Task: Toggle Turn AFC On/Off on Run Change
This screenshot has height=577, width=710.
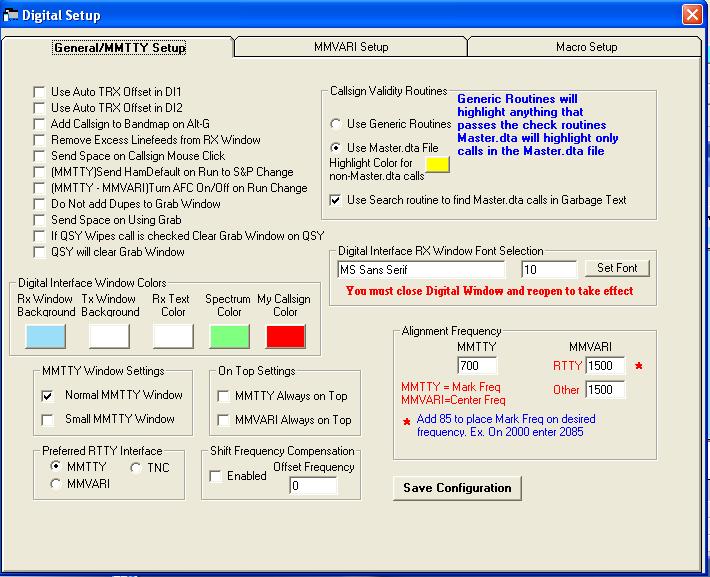Action: click(39, 188)
